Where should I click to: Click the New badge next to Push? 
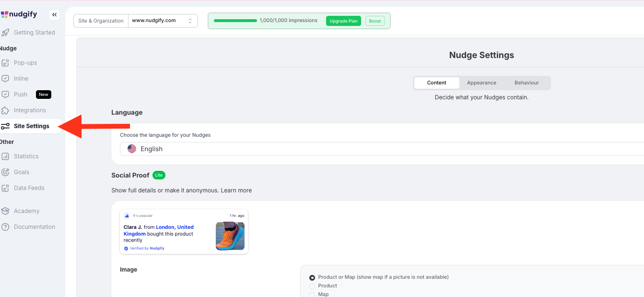[x=44, y=95]
